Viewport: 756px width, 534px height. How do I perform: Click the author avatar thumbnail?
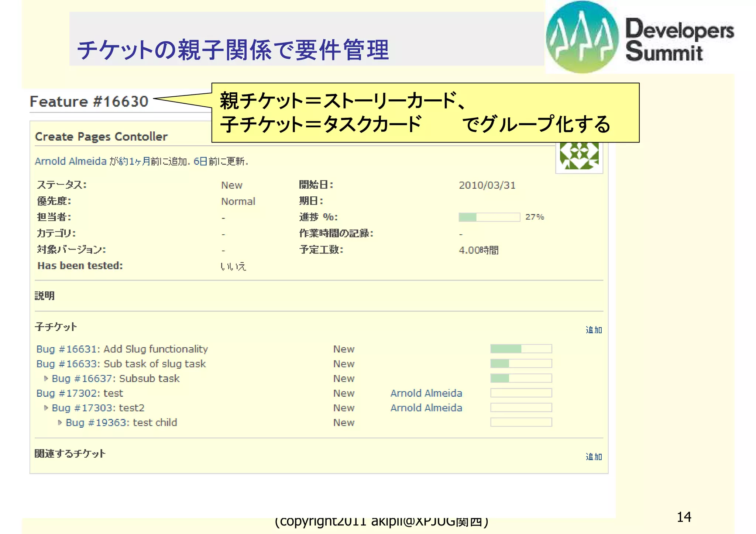tap(579, 157)
